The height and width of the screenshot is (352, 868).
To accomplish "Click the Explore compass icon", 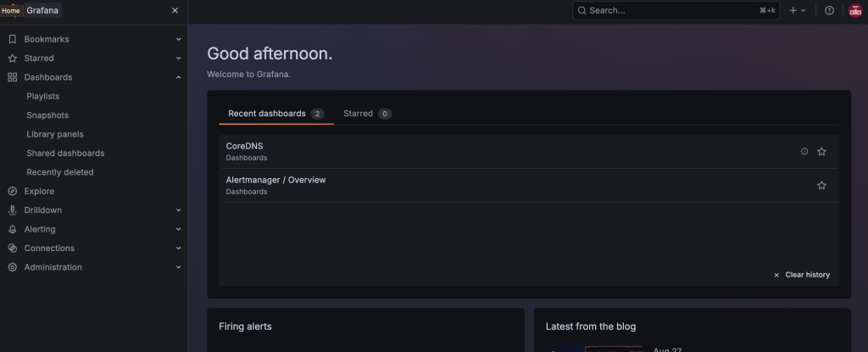I will pos(12,191).
